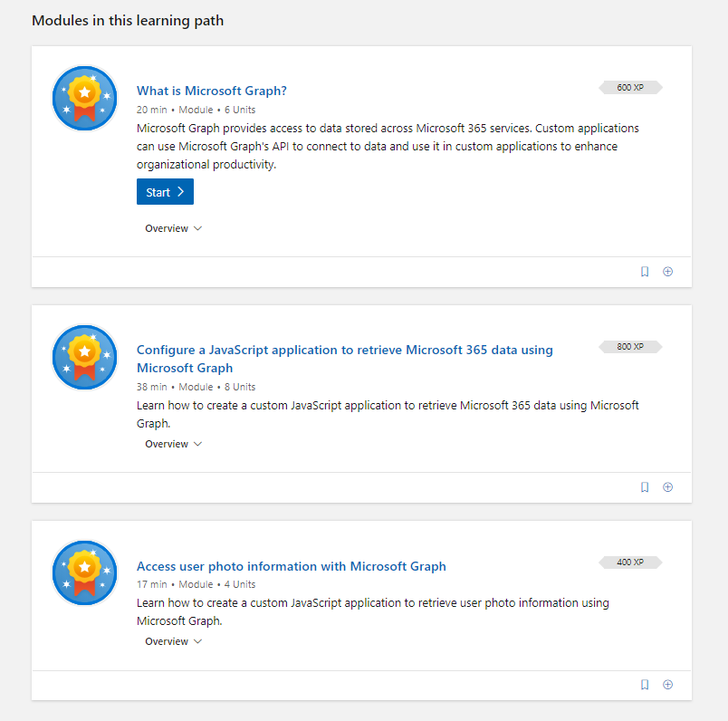This screenshot has height=721, width=728.
Task: Click the '38 min • Module • 8 Units' text
Action: [x=196, y=387]
